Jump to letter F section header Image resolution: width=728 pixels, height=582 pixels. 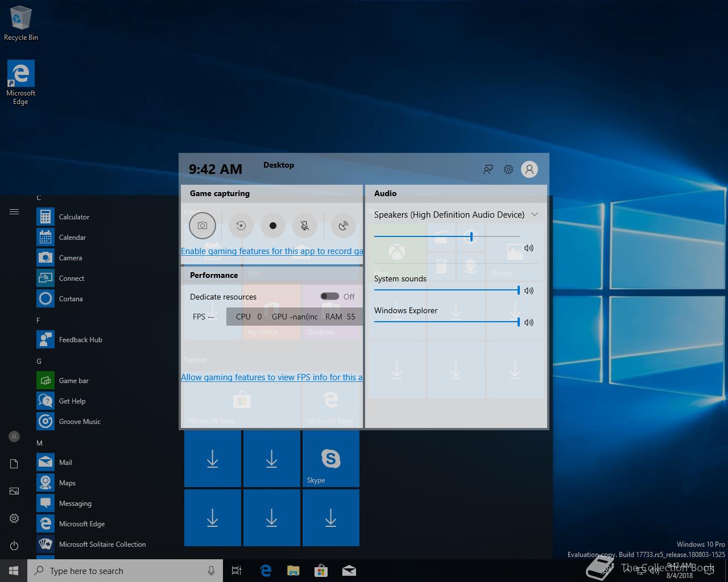click(x=38, y=320)
